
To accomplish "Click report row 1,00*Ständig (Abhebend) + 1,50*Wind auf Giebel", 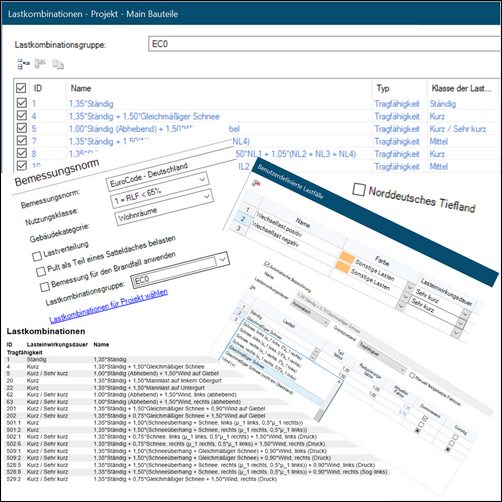I will (156, 373).
